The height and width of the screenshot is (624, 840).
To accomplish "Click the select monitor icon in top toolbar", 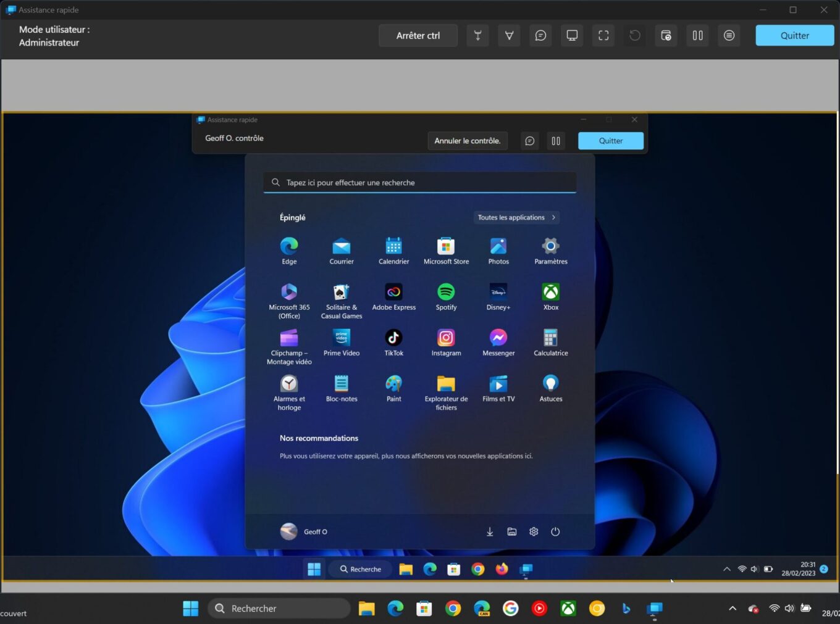I will click(572, 36).
